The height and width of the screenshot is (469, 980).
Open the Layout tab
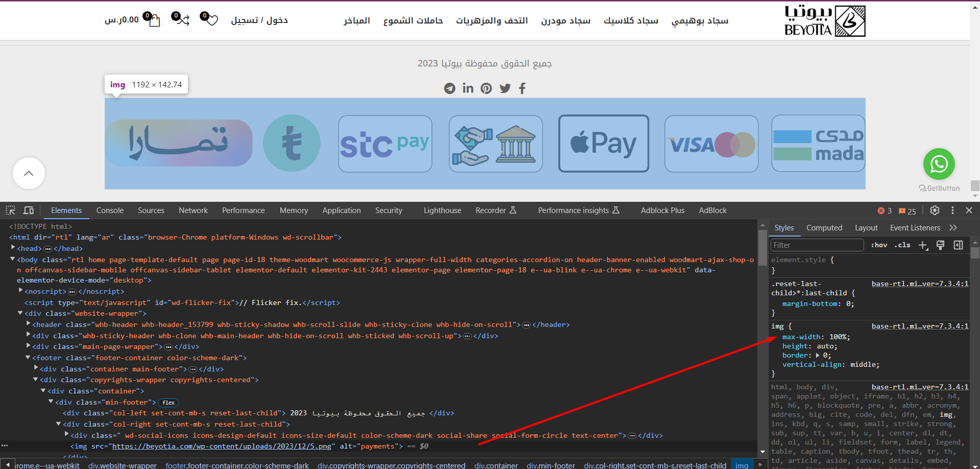click(x=866, y=228)
